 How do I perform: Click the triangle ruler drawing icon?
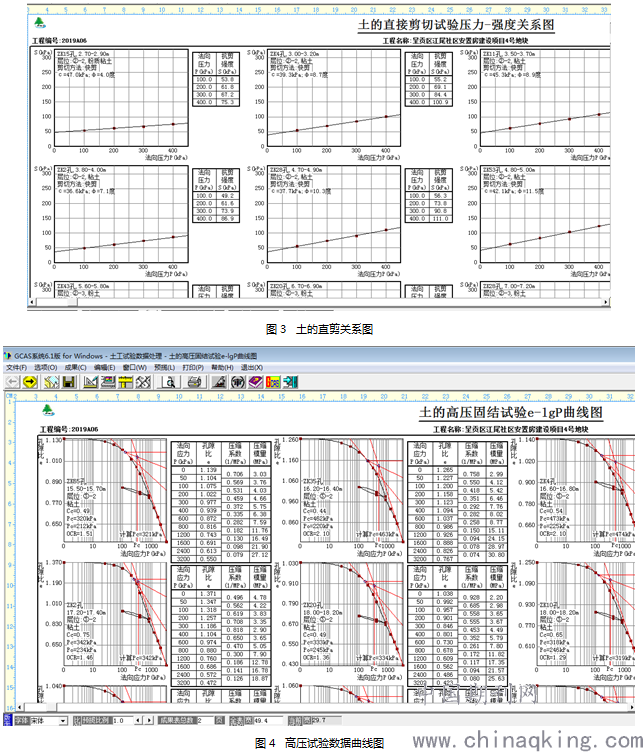[x=90, y=382]
